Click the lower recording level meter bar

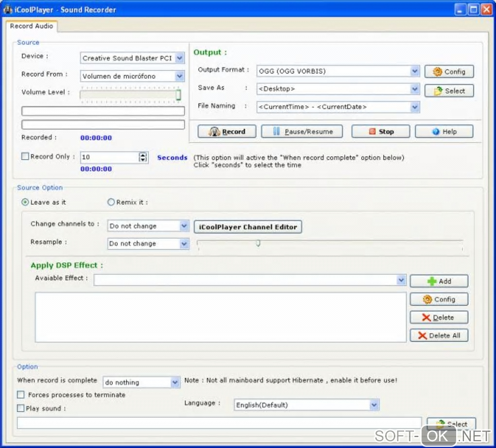pyautogui.click(x=103, y=124)
